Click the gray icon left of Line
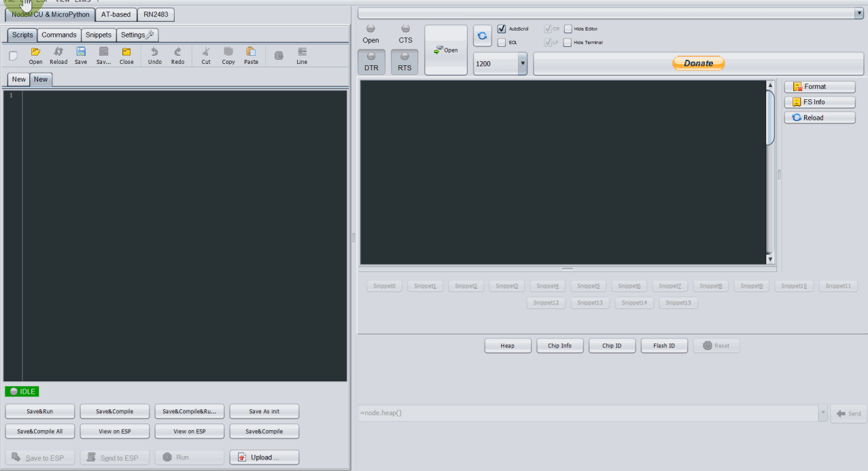868x471 pixels. 279,56
